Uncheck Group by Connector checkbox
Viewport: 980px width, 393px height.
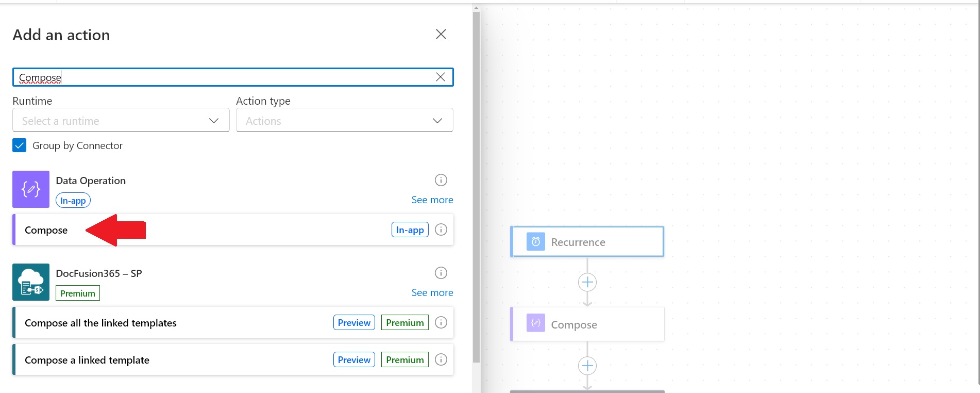tap(20, 145)
